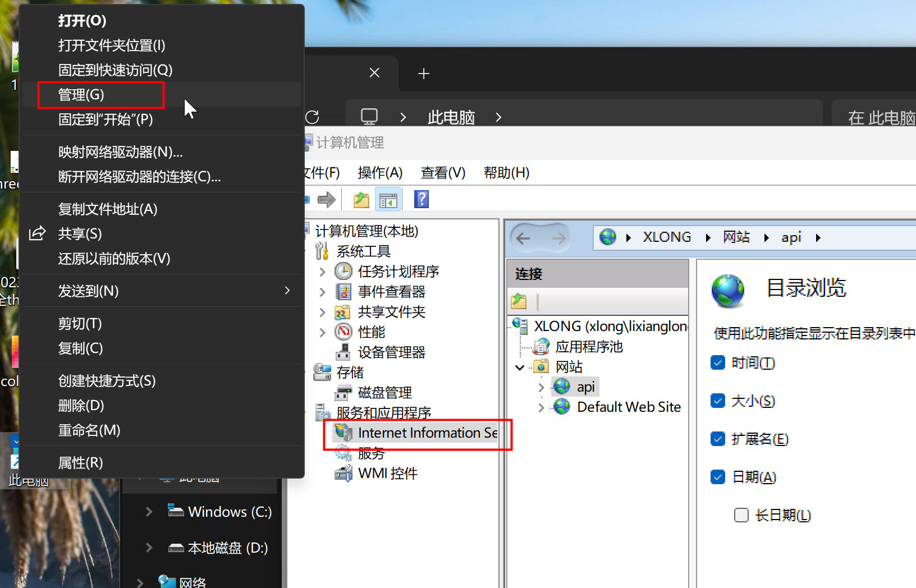Open the 操作(A) menu
Viewport: 916px width, 588px height.
(380, 173)
